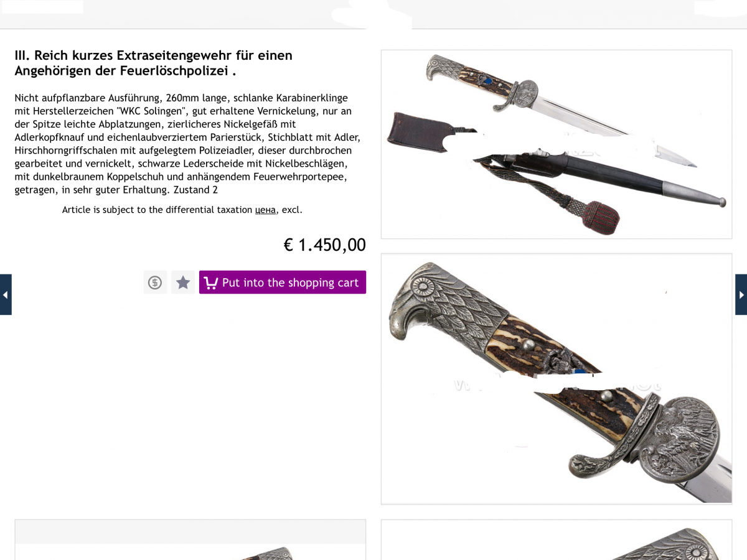The height and width of the screenshot is (560, 747).
Task: Click the grey bar above bottom-left photo
Action: click(x=190, y=532)
